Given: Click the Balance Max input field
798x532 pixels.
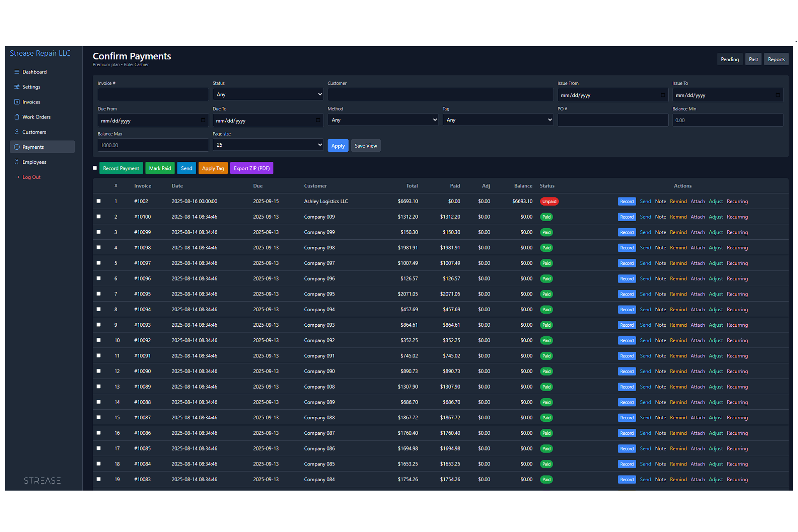Looking at the screenshot, I should coord(153,145).
